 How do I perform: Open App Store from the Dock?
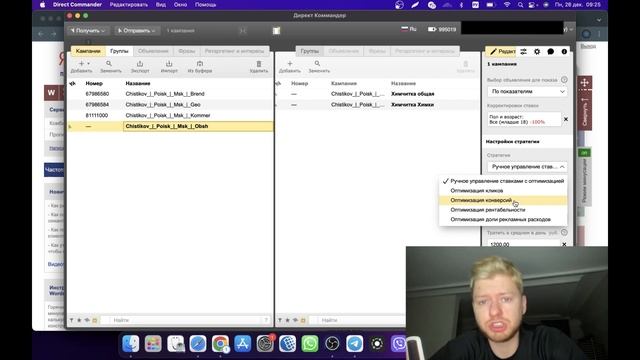pos(242,344)
